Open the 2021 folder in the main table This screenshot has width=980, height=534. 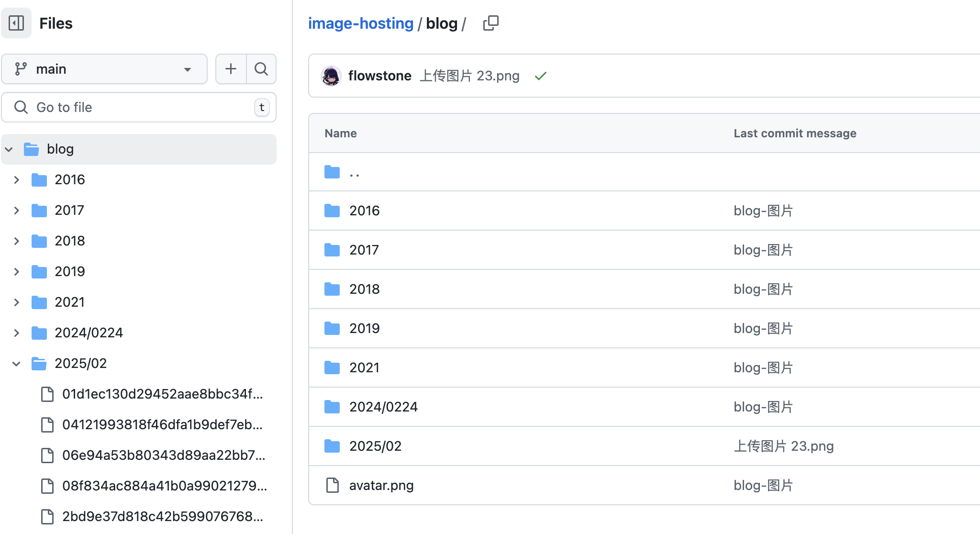pos(364,367)
